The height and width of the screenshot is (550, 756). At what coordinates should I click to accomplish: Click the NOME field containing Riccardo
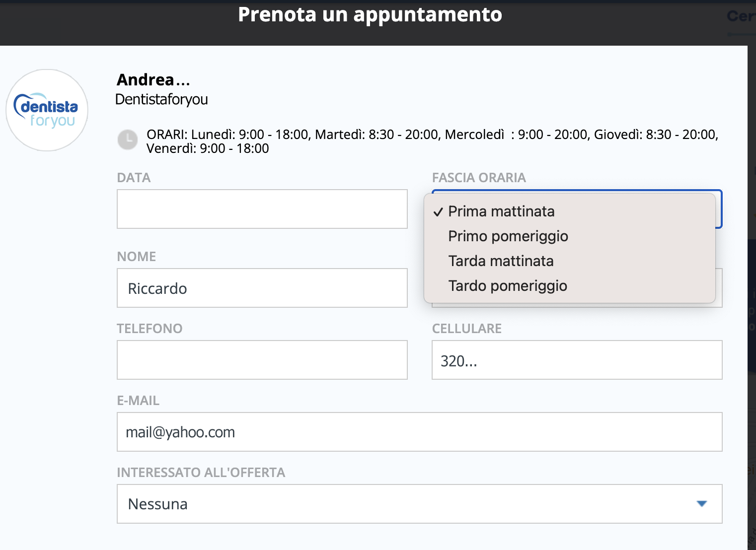[x=262, y=288]
